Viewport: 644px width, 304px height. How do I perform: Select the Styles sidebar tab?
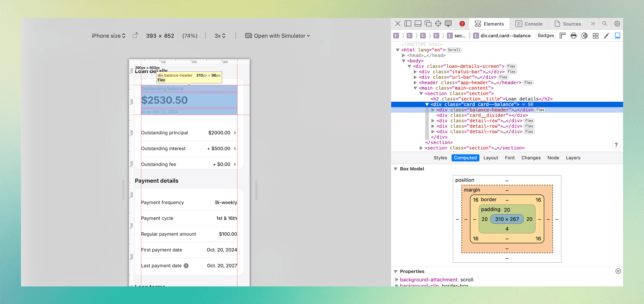(440, 158)
